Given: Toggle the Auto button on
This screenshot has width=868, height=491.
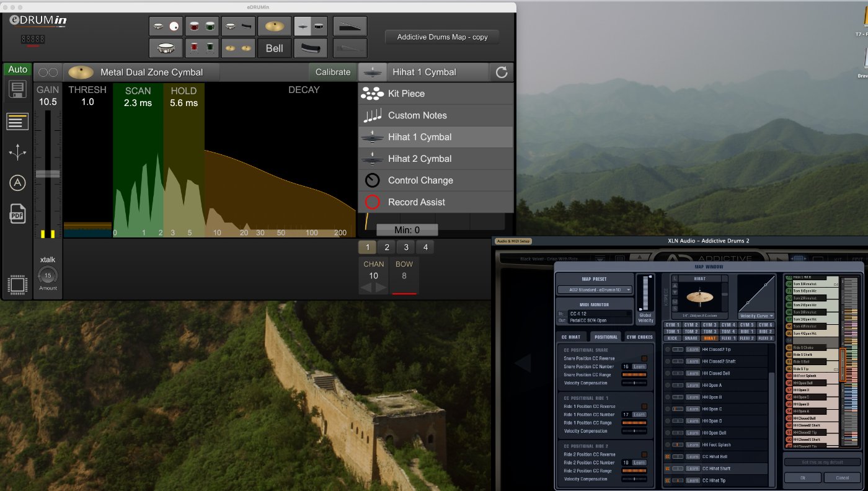Looking at the screenshot, I should (17, 69).
